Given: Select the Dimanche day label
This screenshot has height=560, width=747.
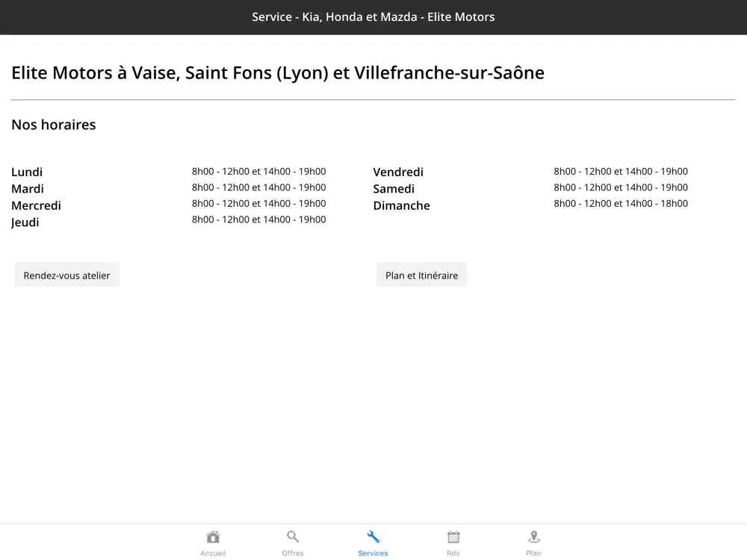Looking at the screenshot, I should tap(402, 205).
